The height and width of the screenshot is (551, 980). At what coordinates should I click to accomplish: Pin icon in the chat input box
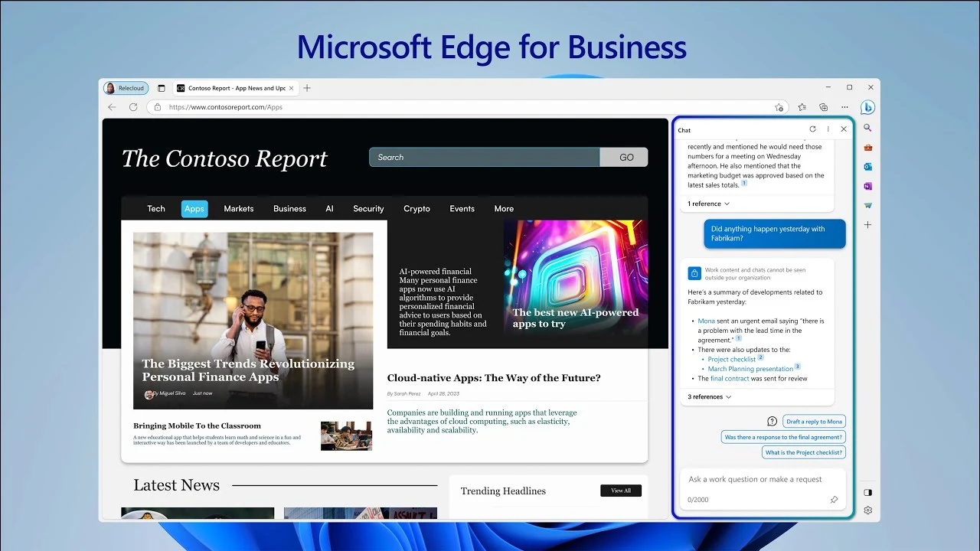(x=834, y=500)
